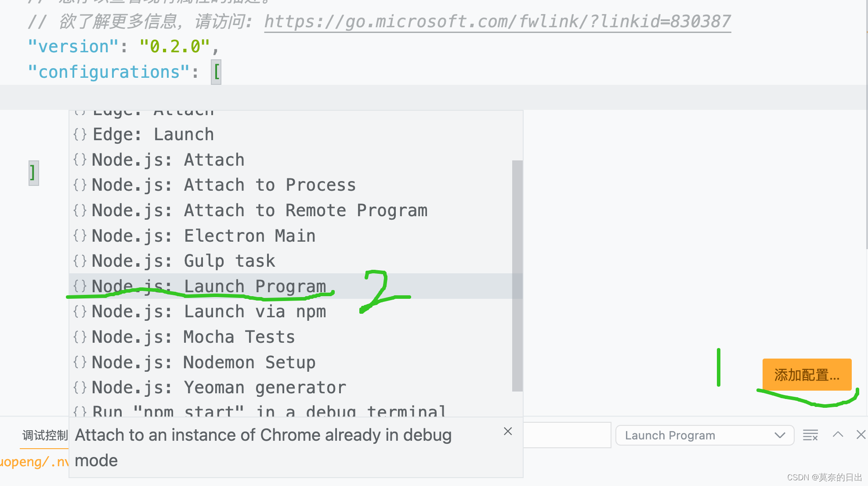Choose Node.js: Attach to Process snippet
868x486 pixels.
coord(224,185)
